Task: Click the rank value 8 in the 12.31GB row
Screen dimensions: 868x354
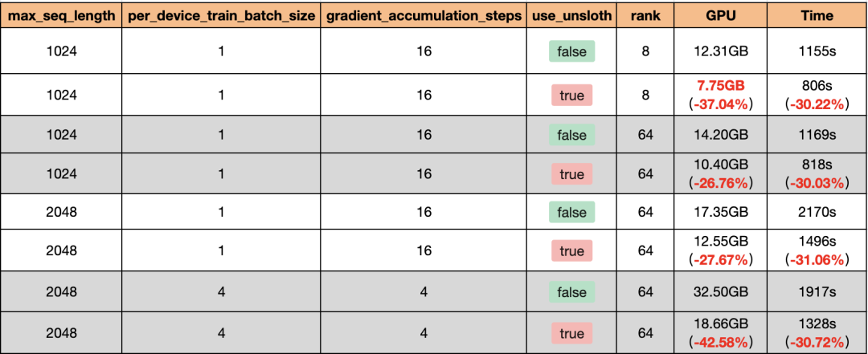Action: tap(645, 52)
